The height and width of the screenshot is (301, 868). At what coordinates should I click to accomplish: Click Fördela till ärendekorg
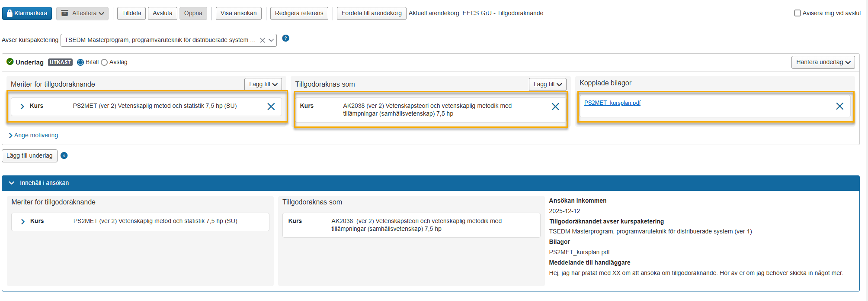(x=372, y=13)
